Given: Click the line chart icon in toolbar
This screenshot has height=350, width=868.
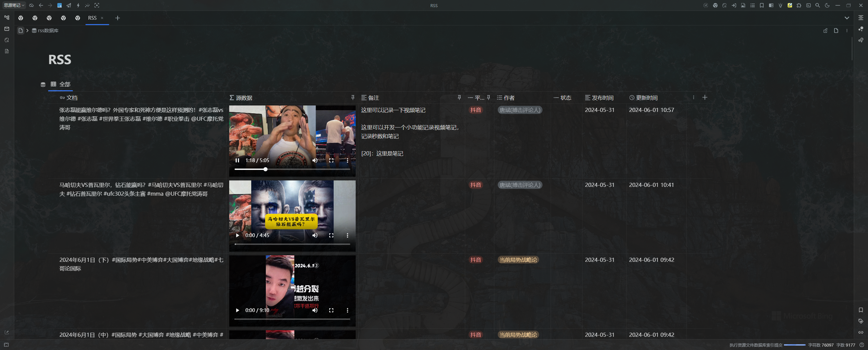Looking at the screenshot, I should click(87, 5).
